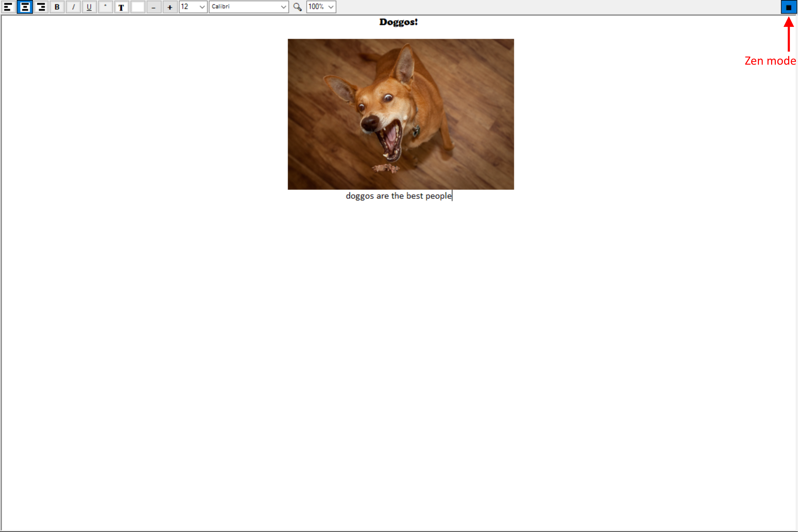Click the bullet formatting icon
Viewport: 798px width, 532px height.
click(105, 7)
